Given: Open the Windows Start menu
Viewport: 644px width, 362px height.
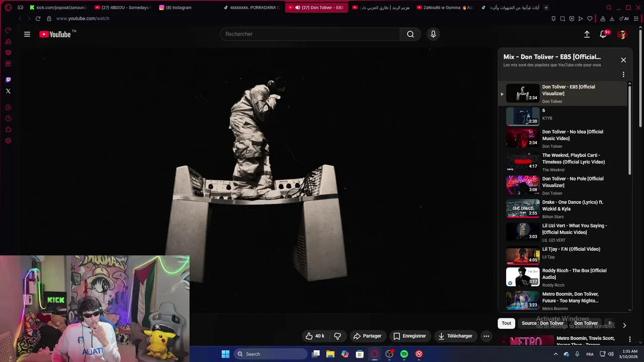Looking at the screenshot, I should click(x=225, y=354).
